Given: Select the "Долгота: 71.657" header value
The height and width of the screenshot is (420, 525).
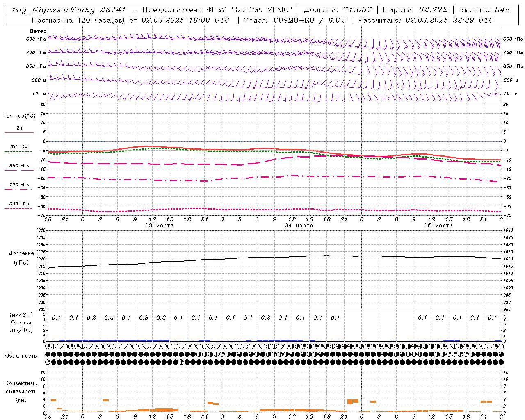Looking at the screenshot, I should (x=338, y=10).
